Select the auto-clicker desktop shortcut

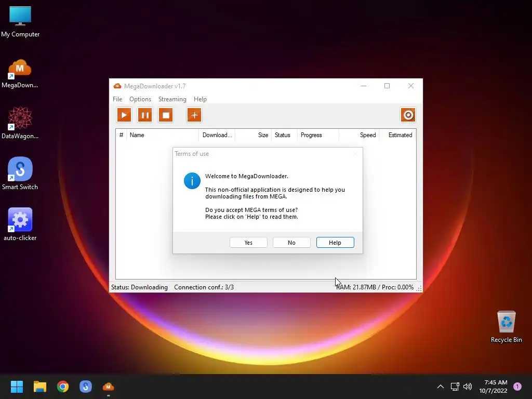tap(20, 224)
